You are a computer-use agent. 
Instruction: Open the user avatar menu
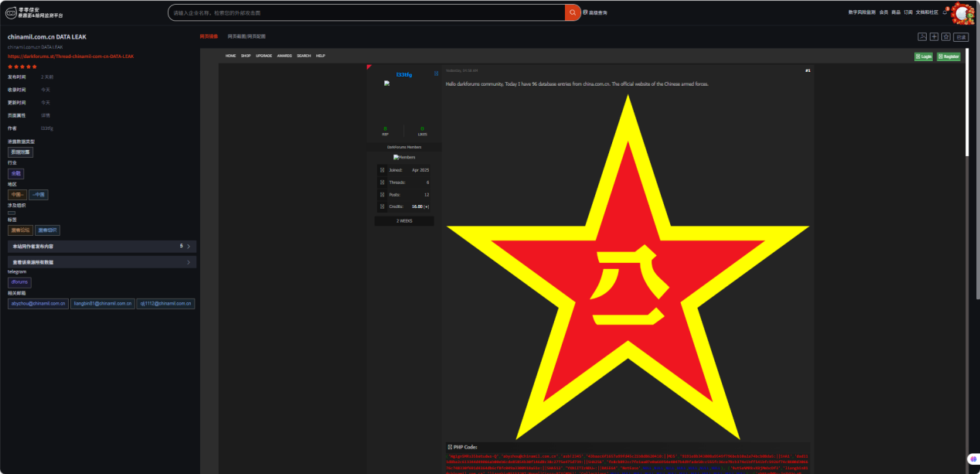tap(963, 13)
